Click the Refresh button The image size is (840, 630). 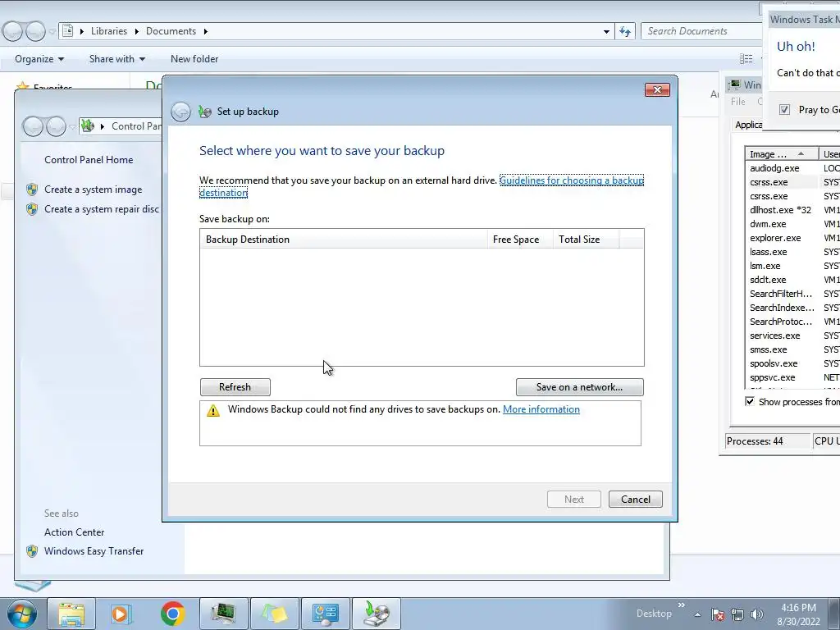(235, 387)
